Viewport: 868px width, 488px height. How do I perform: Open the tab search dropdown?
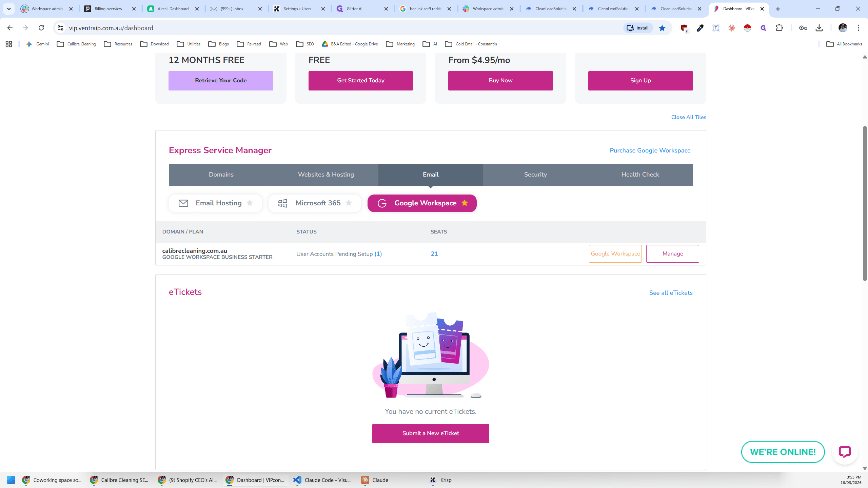tap(9, 9)
